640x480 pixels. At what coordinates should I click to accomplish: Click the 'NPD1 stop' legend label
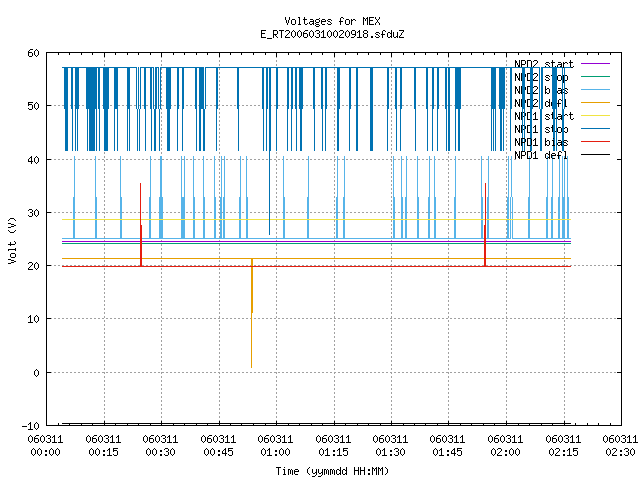tap(541, 129)
